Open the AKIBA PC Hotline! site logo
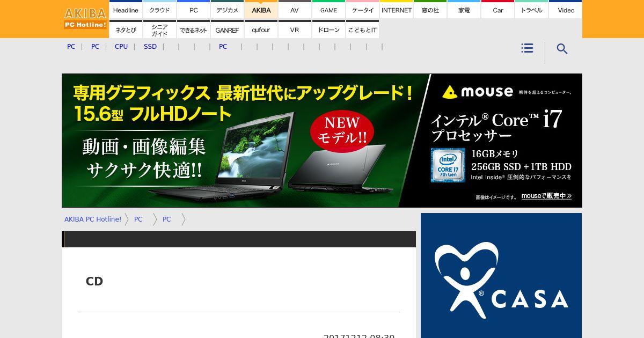 tap(85, 18)
